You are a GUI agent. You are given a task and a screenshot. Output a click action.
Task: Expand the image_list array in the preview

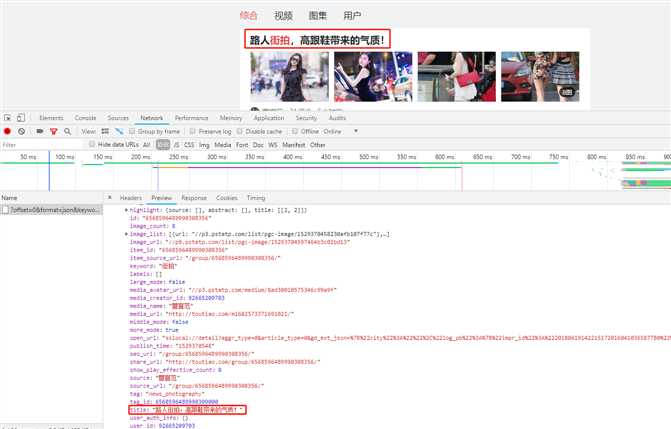click(126, 234)
